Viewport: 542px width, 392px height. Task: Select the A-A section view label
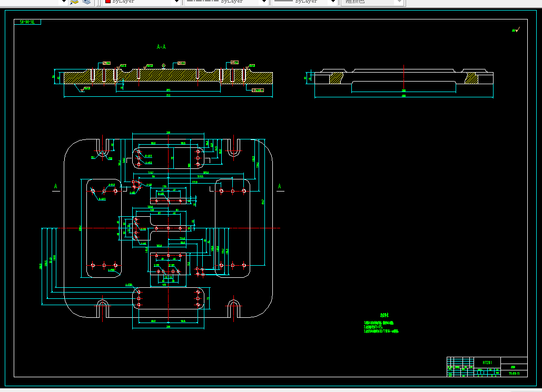click(x=161, y=47)
